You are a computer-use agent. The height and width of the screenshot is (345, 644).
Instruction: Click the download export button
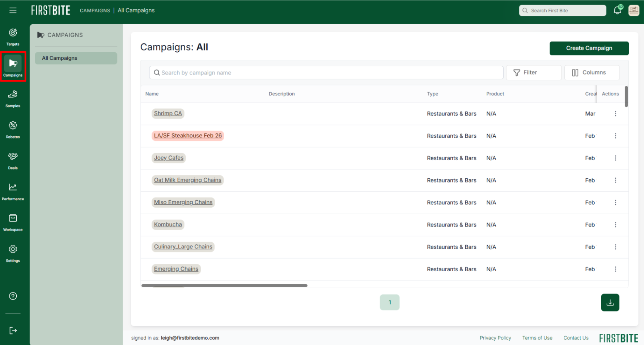coord(610,303)
